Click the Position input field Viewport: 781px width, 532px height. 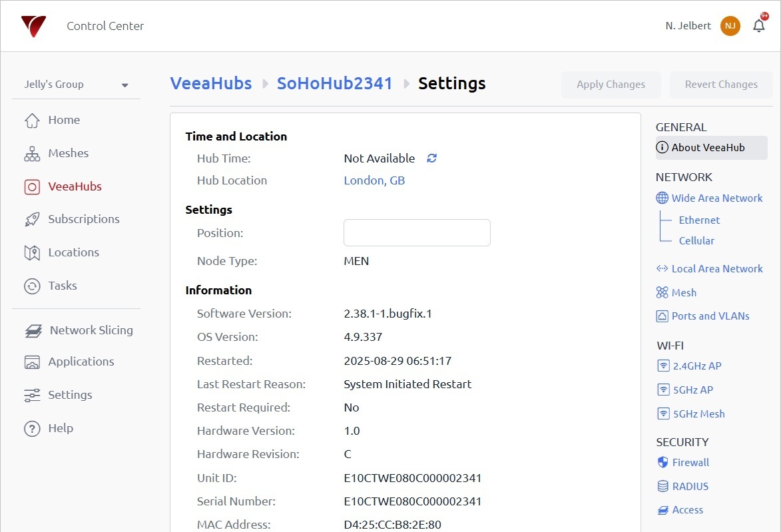coord(417,232)
